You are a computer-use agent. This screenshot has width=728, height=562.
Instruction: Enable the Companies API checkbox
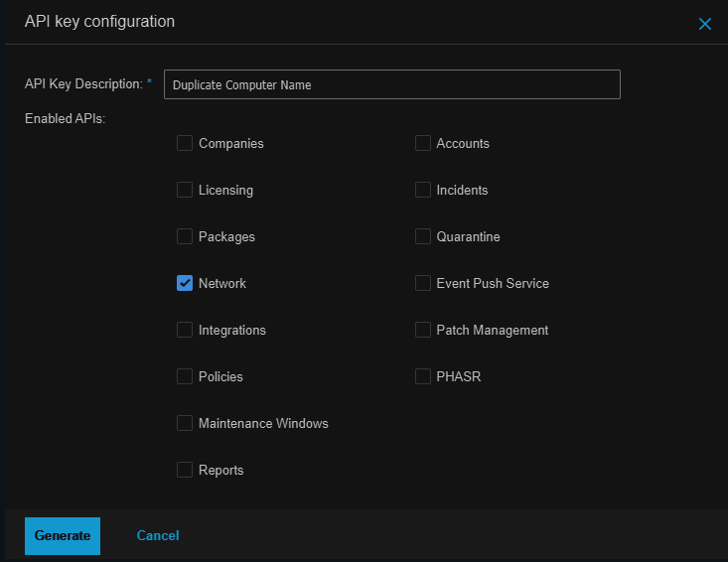(185, 143)
